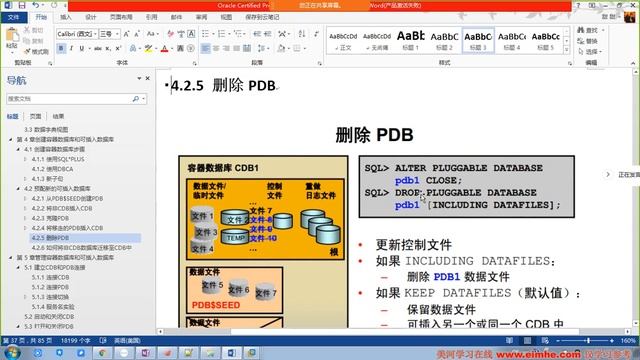Apply the yellow text highlight color
The image size is (640, 360).
pyautogui.click(x=148, y=48)
